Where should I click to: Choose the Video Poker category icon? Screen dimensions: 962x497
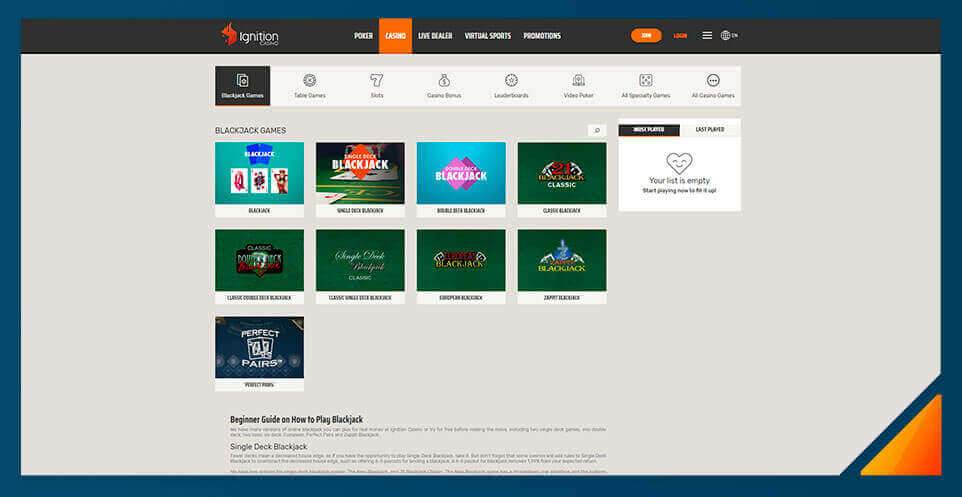pyautogui.click(x=579, y=80)
